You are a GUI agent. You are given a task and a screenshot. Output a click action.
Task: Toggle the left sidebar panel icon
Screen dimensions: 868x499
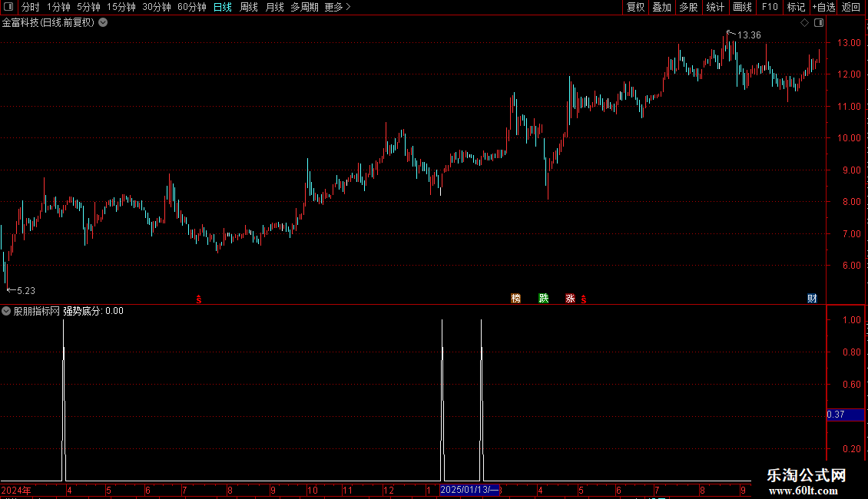point(8,7)
